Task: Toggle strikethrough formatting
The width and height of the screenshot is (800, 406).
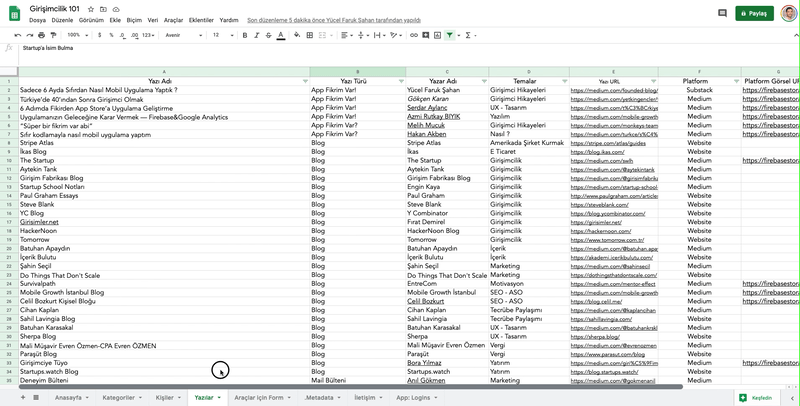Action: [x=268, y=35]
